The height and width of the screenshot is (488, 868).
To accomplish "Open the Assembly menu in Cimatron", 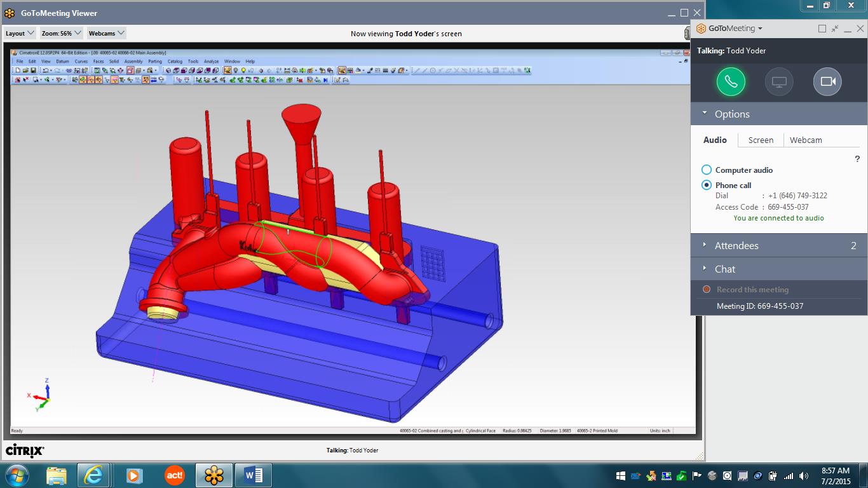I will click(133, 62).
